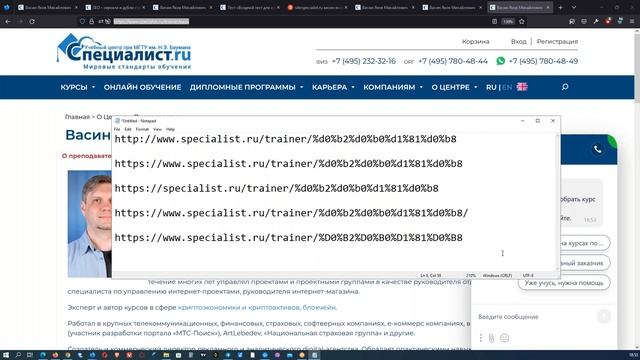Viewport: 640px width, 360px height.
Task: Switch to the orange-icon siteспециалист tab
Action: tap(318, 7)
